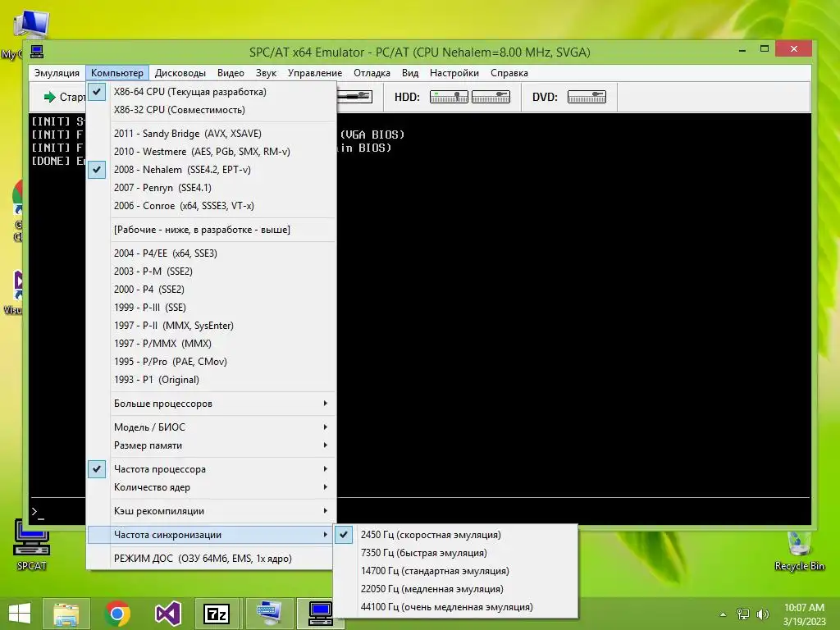Choose 2008 - Nehalem processor option
This screenshot has height=630, width=840.
coord(211,170)
